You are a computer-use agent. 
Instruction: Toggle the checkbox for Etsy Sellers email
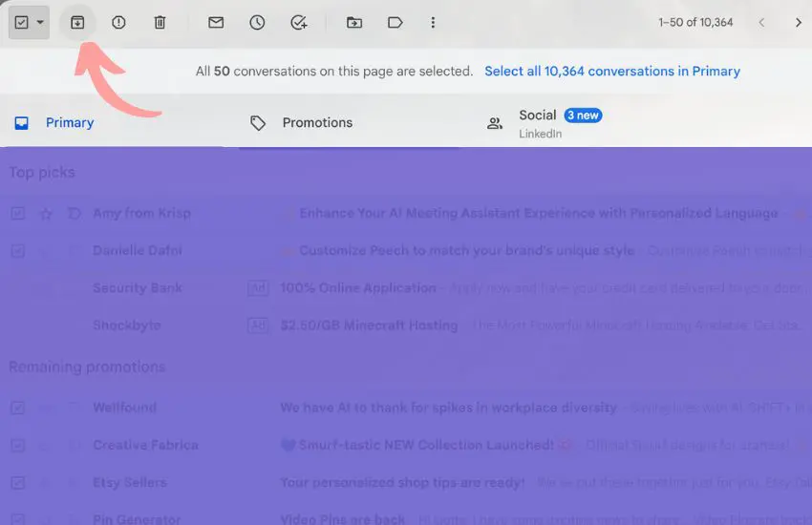click(x=17, y=483)
